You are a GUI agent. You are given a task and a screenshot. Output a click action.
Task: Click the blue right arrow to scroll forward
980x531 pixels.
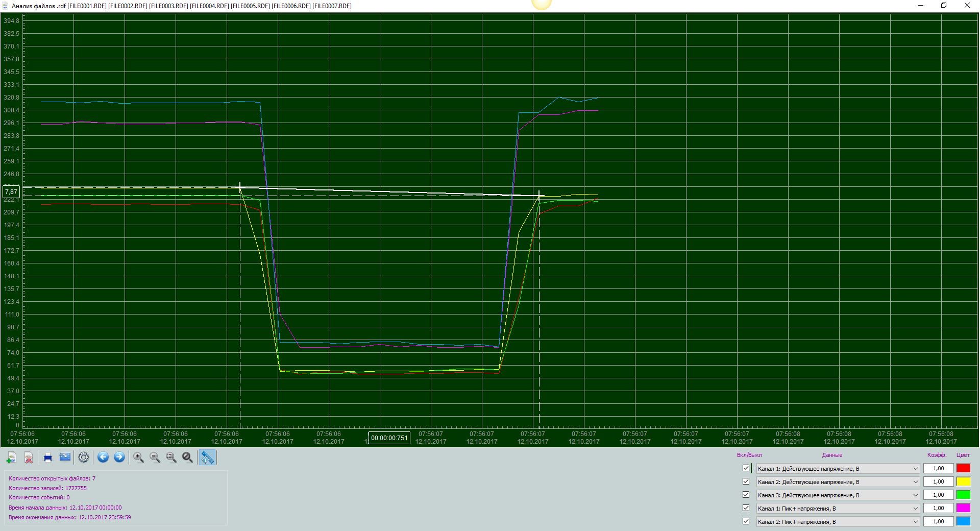119,457
